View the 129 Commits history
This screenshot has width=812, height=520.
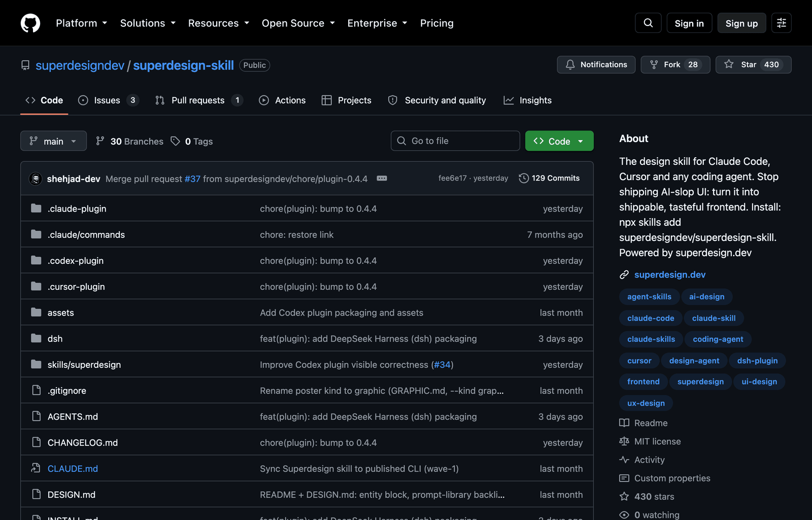click(x=549, y=178)
